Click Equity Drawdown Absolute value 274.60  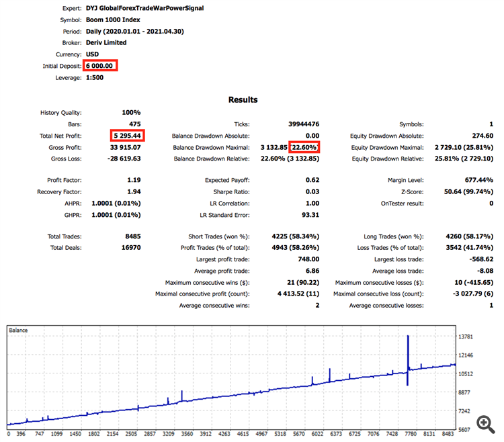click(482, 136)
